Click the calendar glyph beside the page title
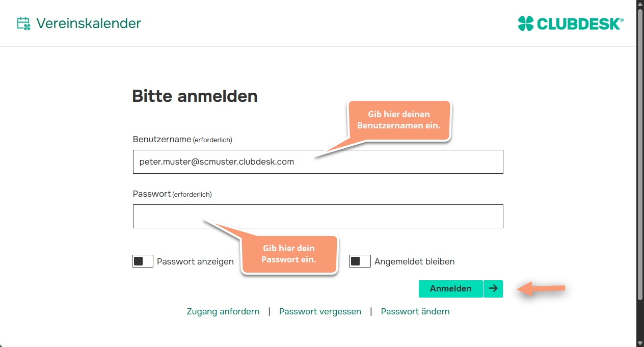 click(x=22, y=23)
